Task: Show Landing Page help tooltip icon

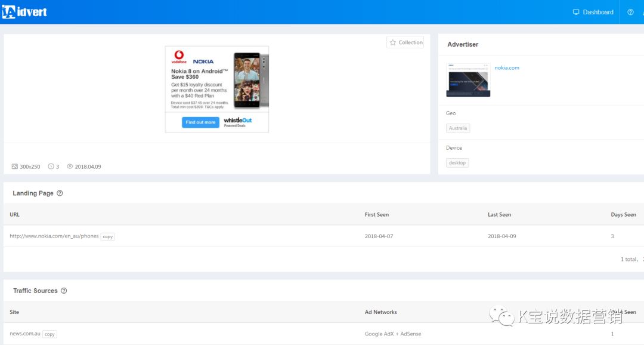Action: click(x=60, y=193)
